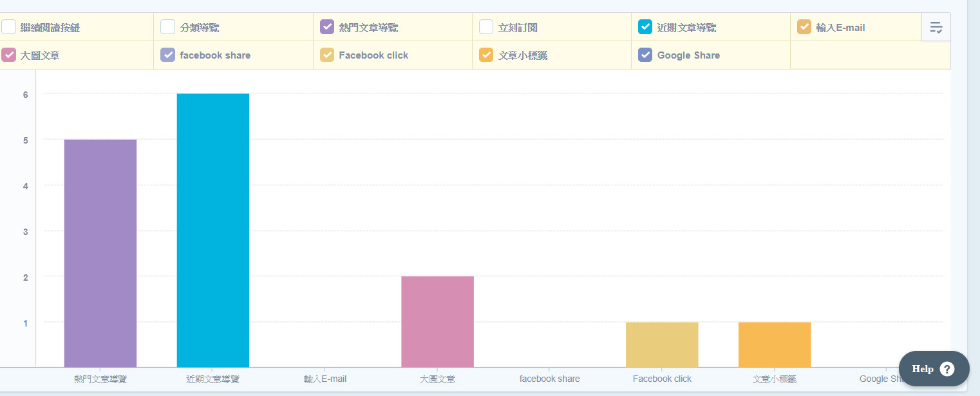Toggle off 近期文章導覽 blue checkbox

point(645,27)
